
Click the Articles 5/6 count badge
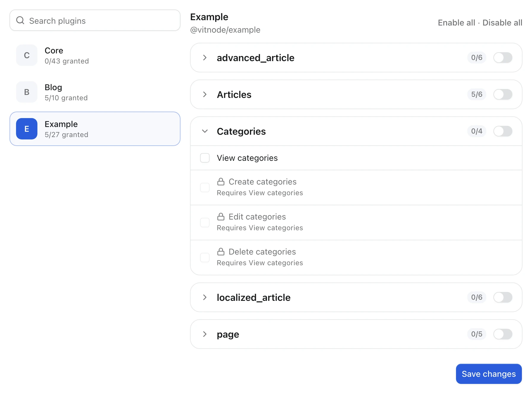477,94
